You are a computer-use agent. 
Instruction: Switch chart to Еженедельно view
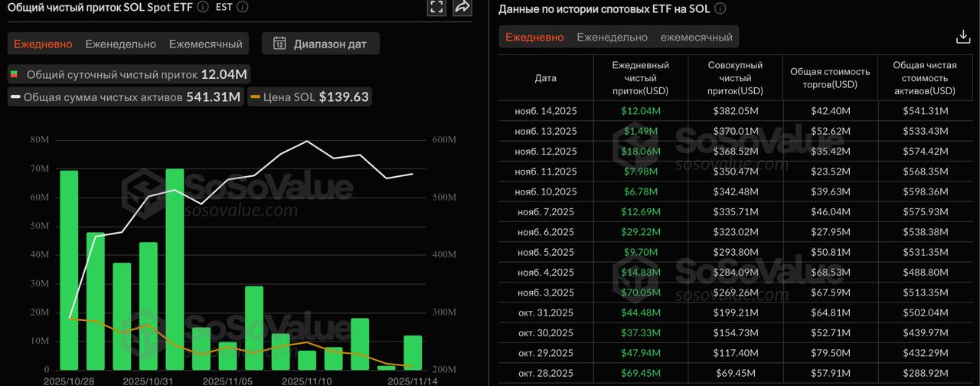coord(120,44)
